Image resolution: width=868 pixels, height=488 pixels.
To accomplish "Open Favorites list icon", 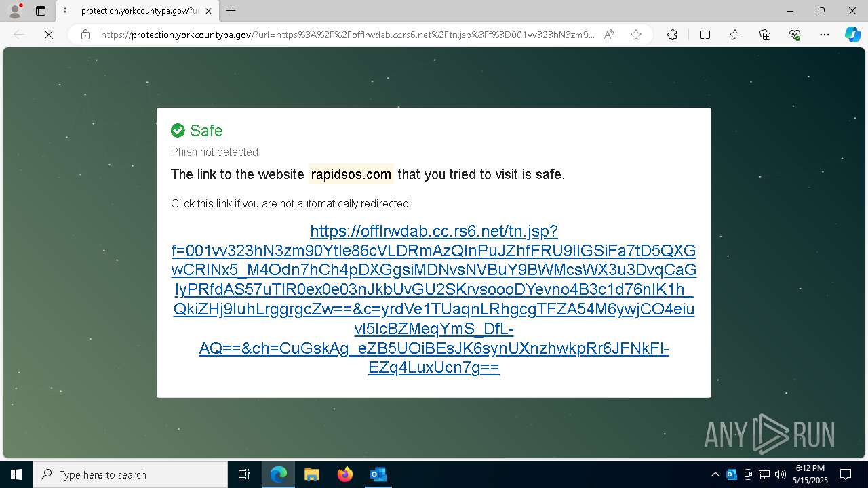I will pos(735,35).
